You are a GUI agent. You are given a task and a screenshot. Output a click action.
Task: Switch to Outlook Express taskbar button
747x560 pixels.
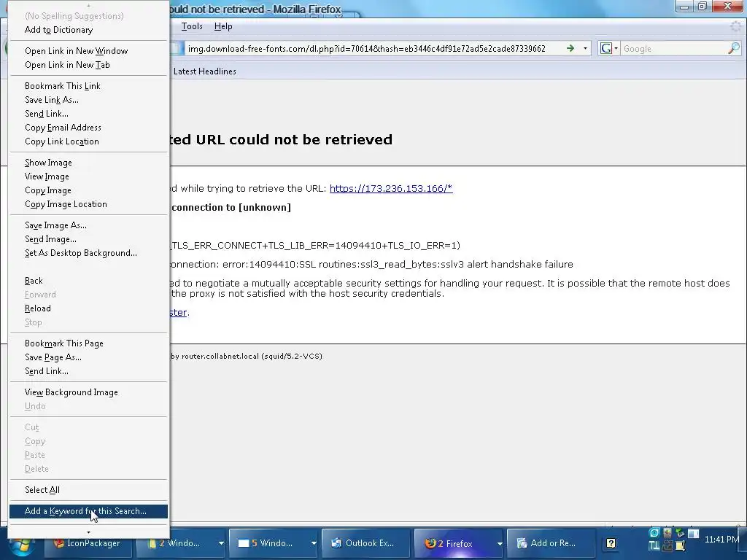[x=365, y=543]
